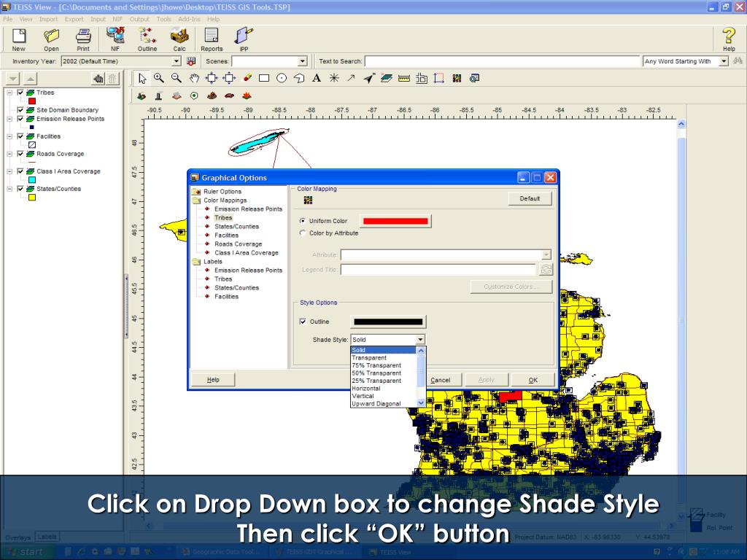Click the layer panel down-arrow button

13,79
